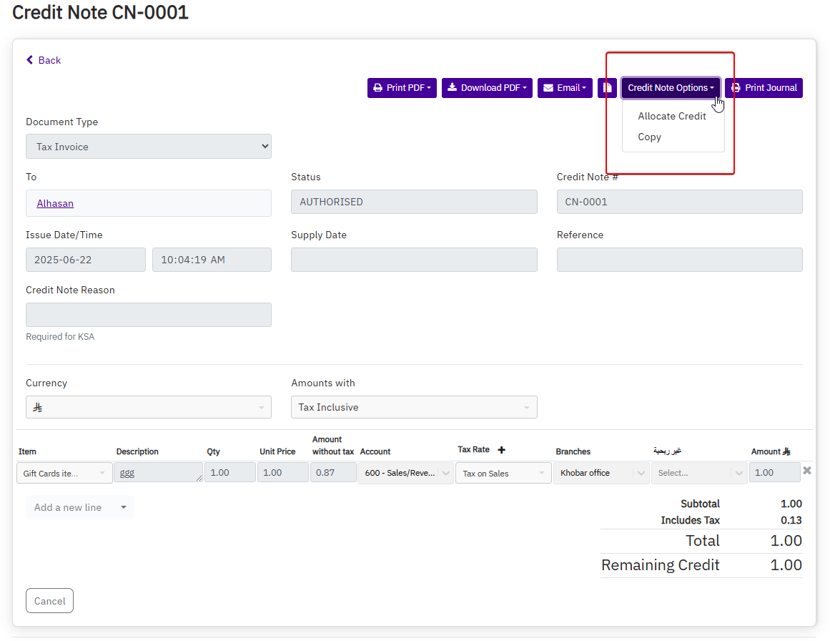Screen dimensions: 840x641
Task: Open the Alhasan customer link
Action: pyautogui.click(x=55, y=203)
